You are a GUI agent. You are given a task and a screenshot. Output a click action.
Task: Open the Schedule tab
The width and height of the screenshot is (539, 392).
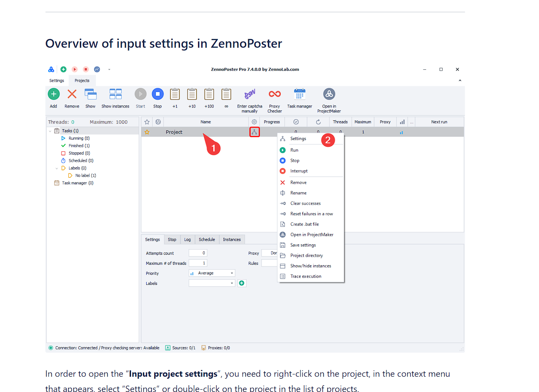207,240
